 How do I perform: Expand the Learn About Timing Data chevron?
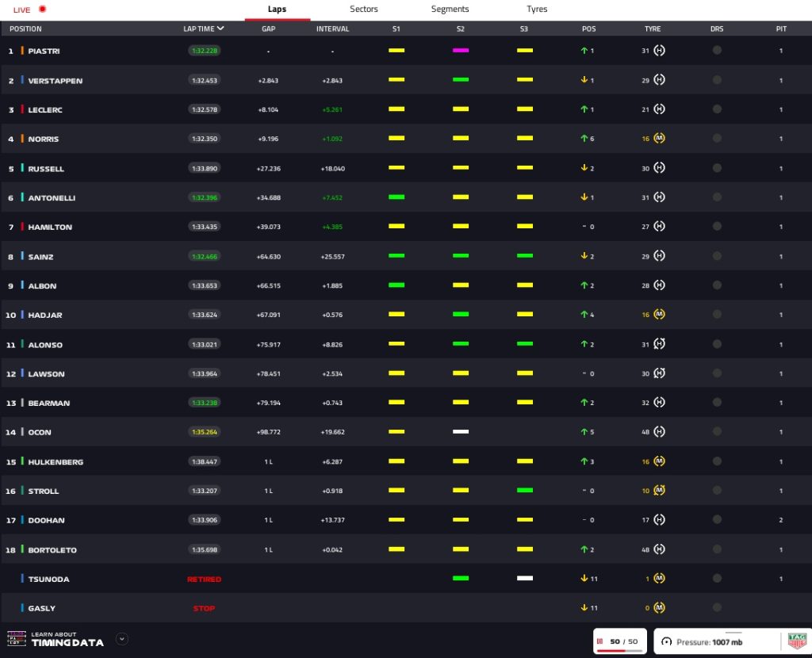click(121, 638)
